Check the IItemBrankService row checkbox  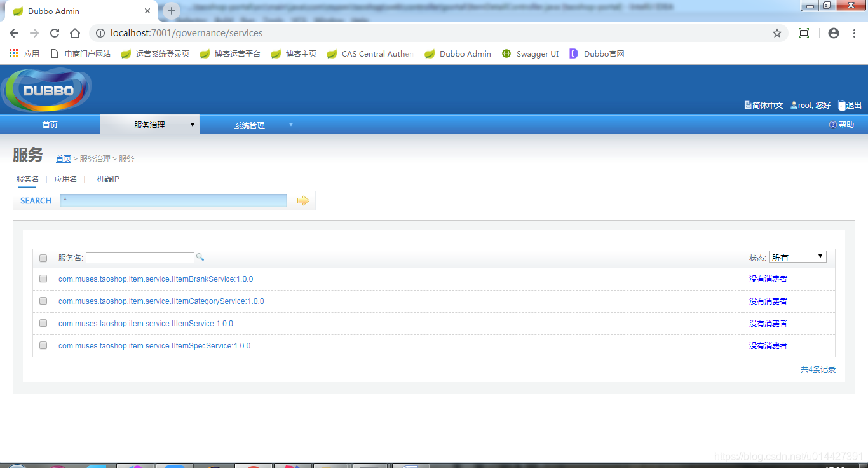point(43,279)
